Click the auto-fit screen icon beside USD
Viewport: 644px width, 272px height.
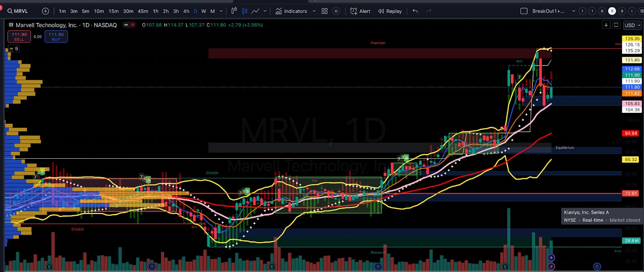[x=616, y=25]
